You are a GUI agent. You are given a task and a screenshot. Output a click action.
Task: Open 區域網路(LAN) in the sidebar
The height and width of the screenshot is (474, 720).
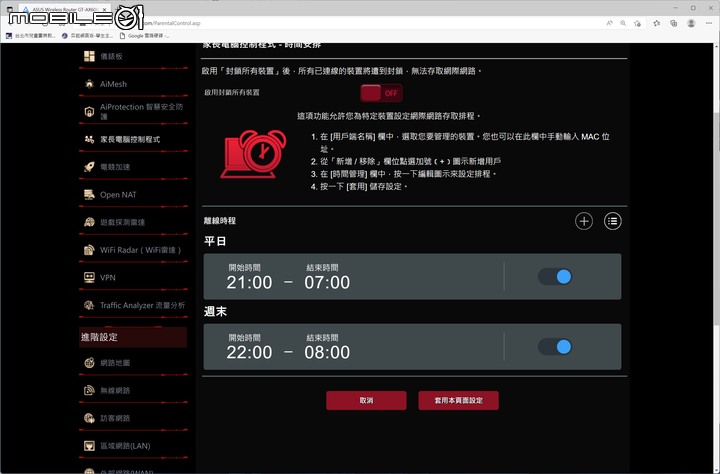(125, 446)
